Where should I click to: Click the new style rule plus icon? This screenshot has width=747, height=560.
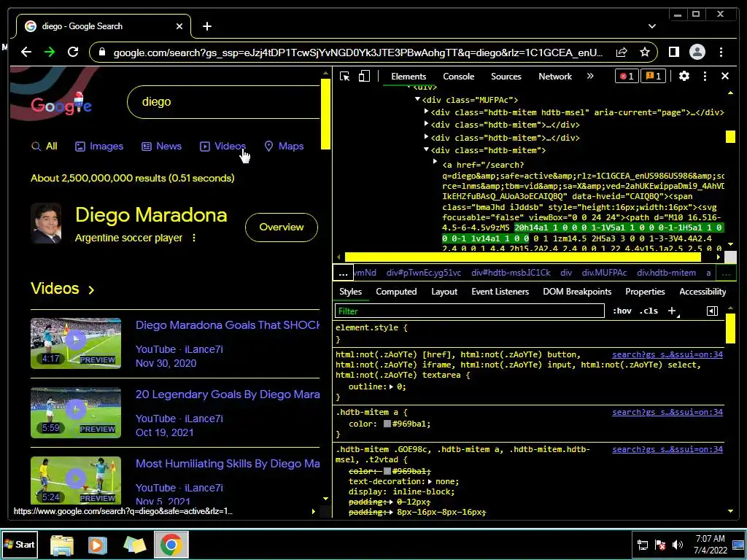pyautogui.click(x=672, y=311)
